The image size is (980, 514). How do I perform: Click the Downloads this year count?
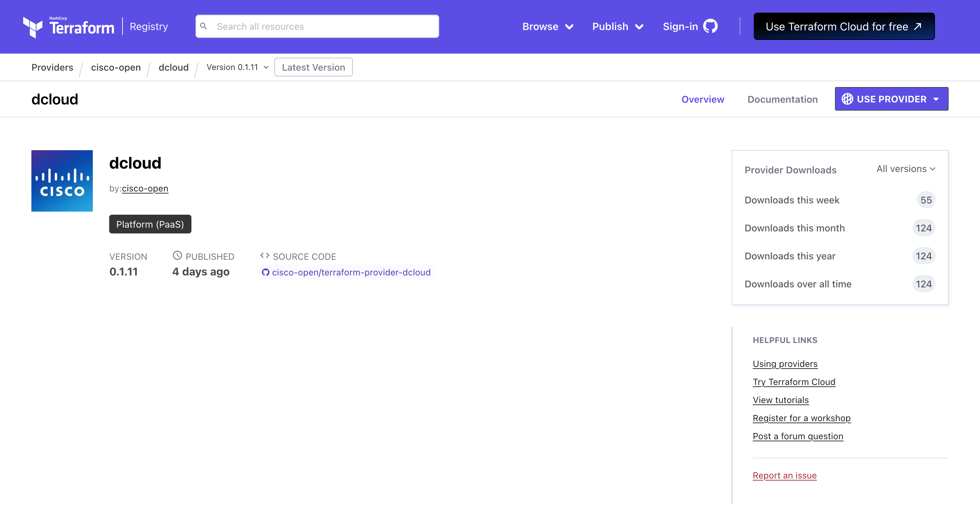pyautogui.click(x=924, y=256)
